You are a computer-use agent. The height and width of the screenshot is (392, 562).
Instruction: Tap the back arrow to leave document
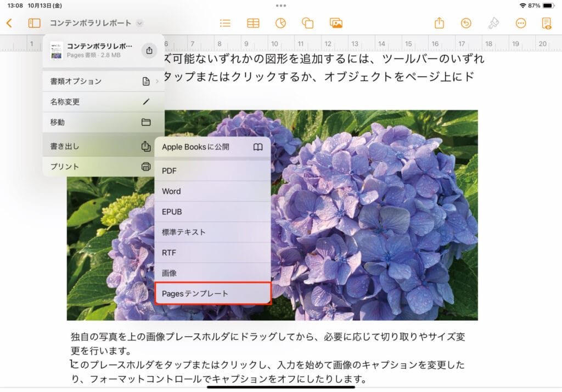[x=9, y=23]
